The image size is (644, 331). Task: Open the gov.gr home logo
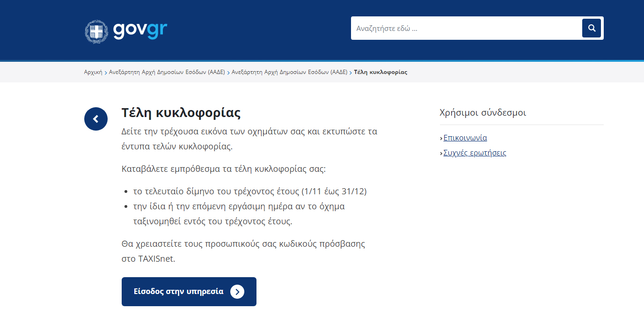tap(126, 31)
